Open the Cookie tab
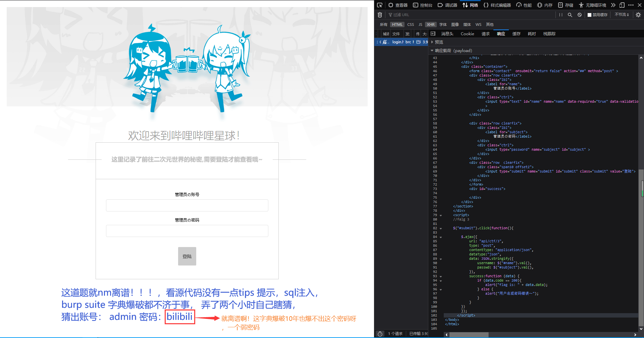This screenshot has width=644, height=338. [x=467, y=34]
